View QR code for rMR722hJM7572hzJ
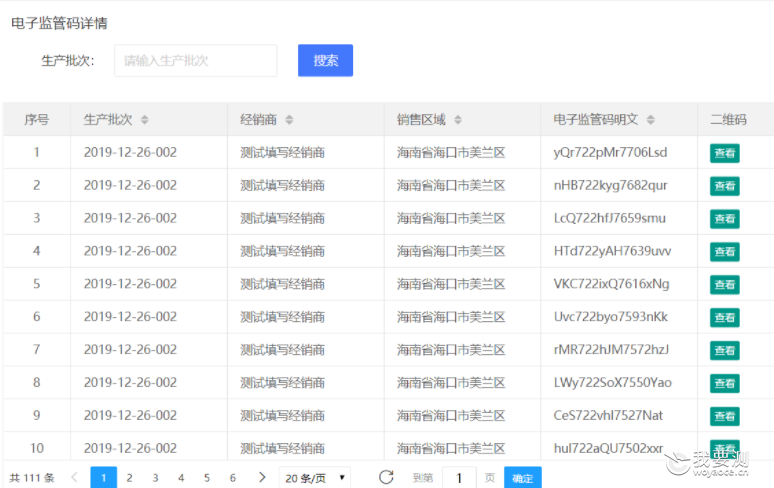The width and height of the screenshot is (774, 488). (725, 350)
